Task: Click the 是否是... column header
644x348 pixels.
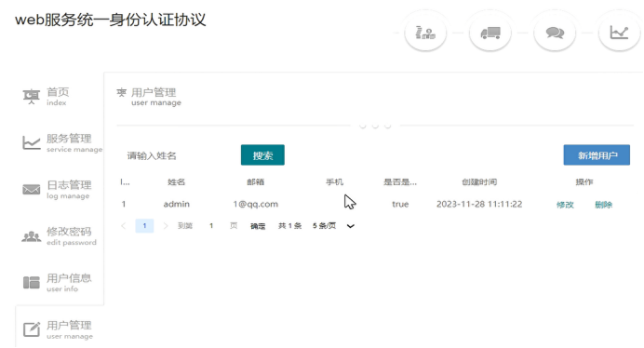Action: pyautogui.click(x=400, y=182)
